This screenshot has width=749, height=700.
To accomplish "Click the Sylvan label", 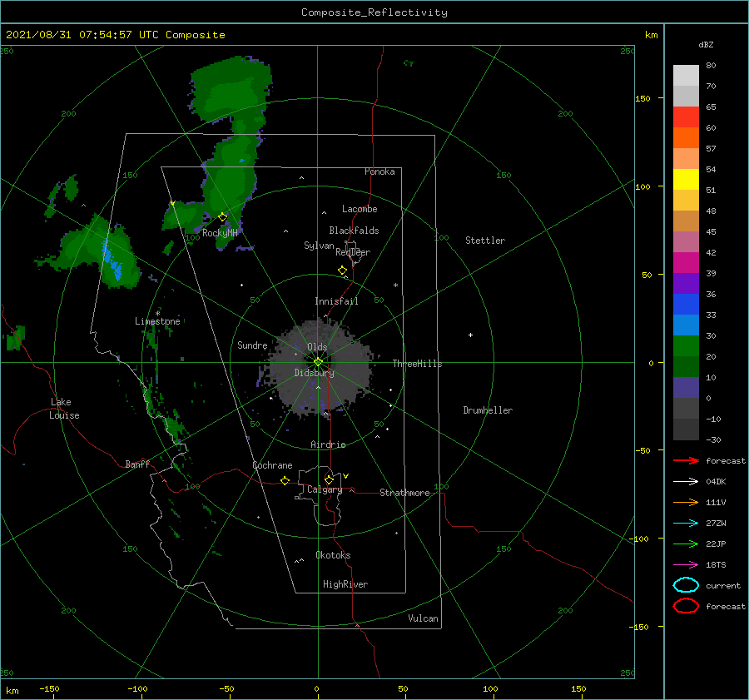I will click(x=319, y=246).
